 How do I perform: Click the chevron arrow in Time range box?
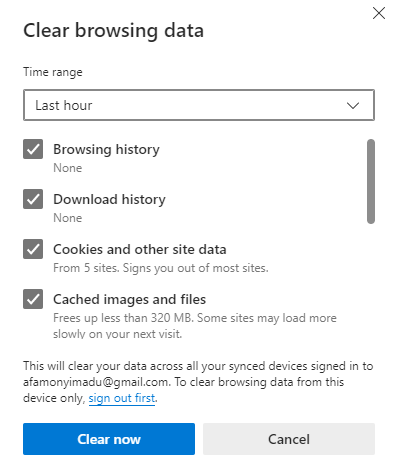coord(353,106)
